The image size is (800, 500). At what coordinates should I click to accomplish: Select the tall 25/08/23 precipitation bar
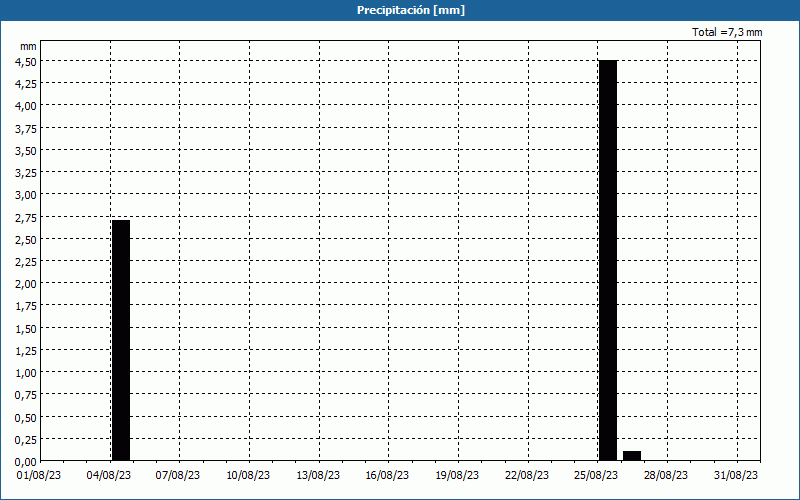coord(608,260)
